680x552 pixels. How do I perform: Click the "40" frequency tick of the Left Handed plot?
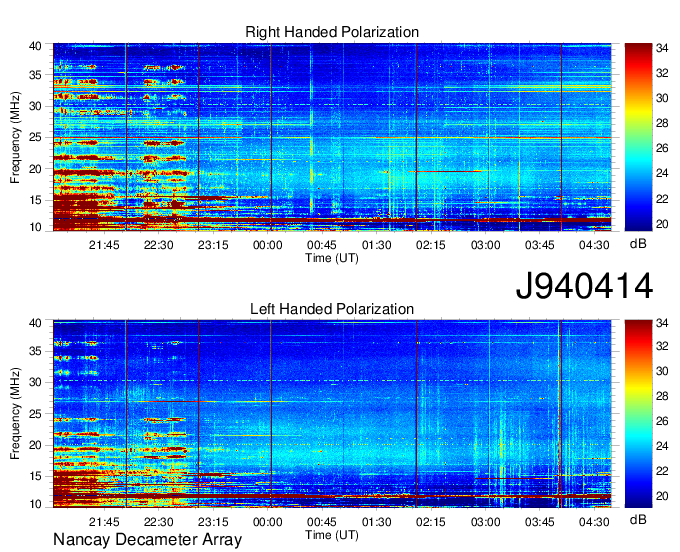35,323
